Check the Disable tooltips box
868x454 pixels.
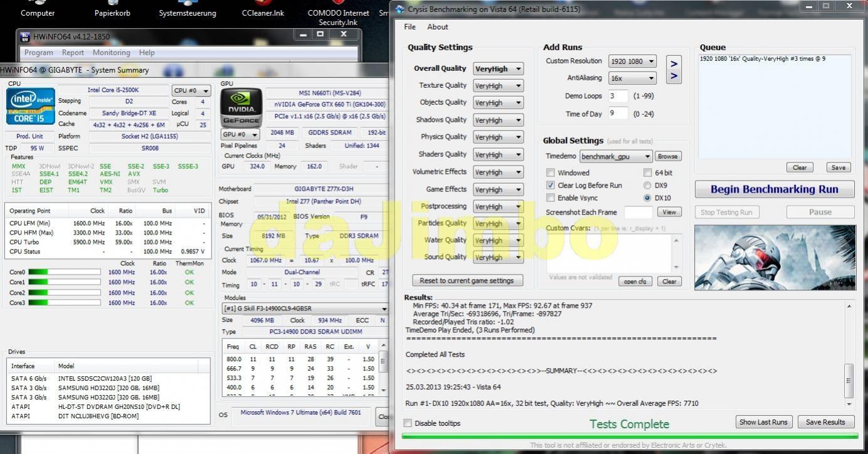pos(408,423)
